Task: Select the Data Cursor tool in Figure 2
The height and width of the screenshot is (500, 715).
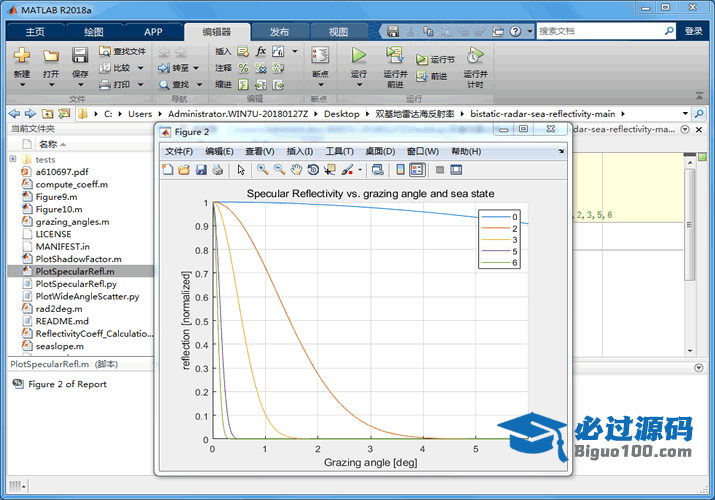Action: (x=329, y=170)
